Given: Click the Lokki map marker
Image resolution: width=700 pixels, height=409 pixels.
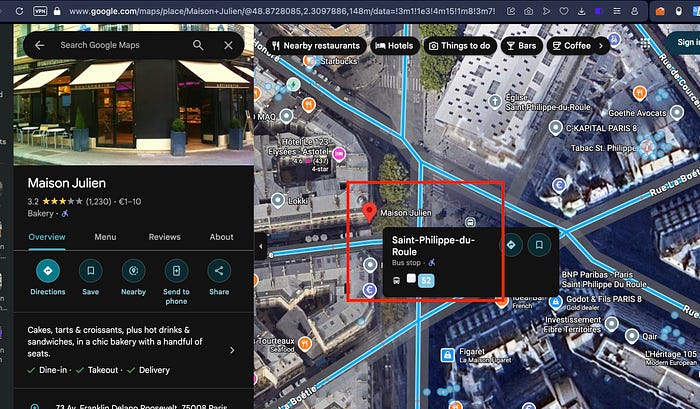Looking at the screenshot, I should 278,200.
